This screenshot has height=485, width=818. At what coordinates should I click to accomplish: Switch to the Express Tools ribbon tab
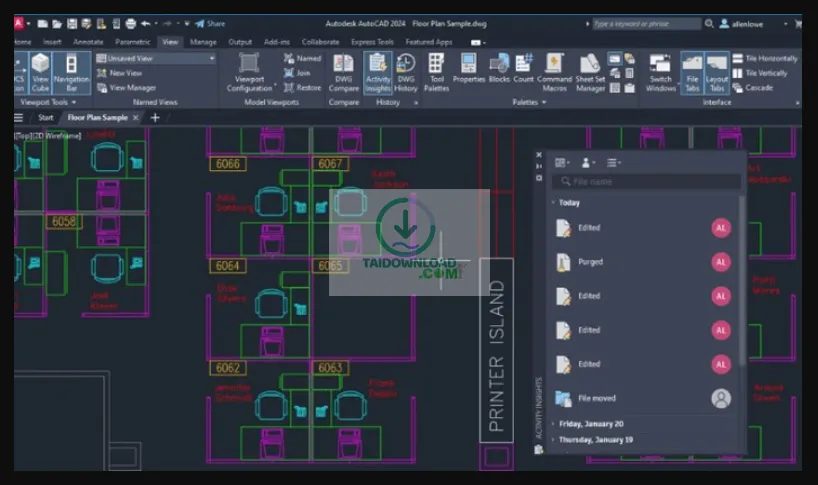coord(372,42)
